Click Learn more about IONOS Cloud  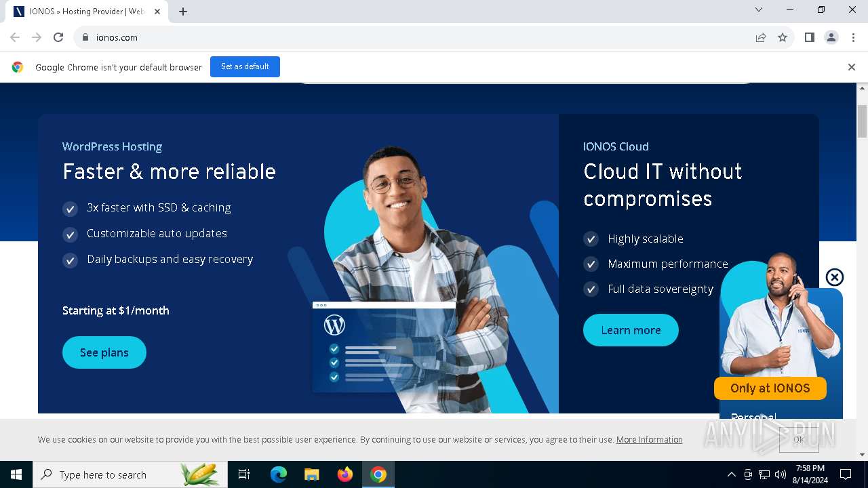point(631,330)
